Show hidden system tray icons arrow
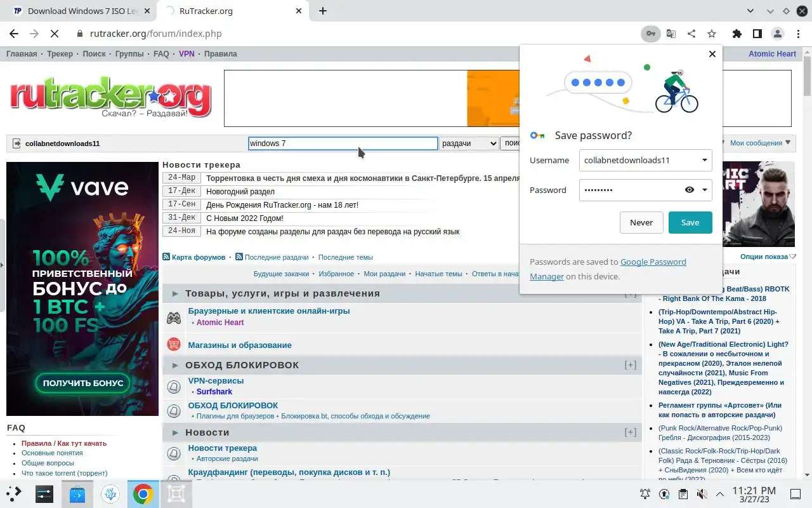 click(x=720, y=494)
